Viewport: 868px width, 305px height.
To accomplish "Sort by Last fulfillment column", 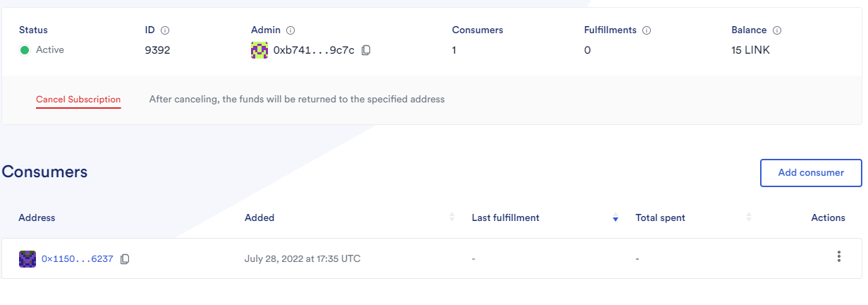I will click(616, 217).
